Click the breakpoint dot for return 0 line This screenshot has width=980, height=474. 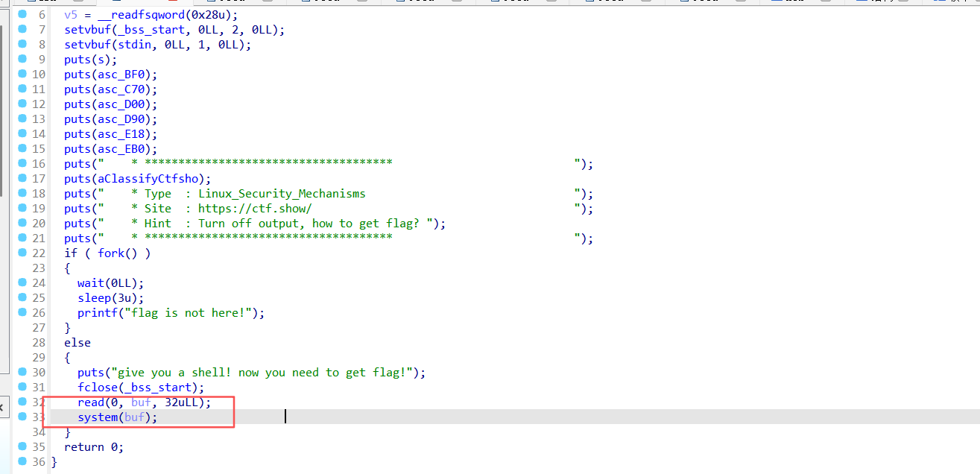[22, 446]
